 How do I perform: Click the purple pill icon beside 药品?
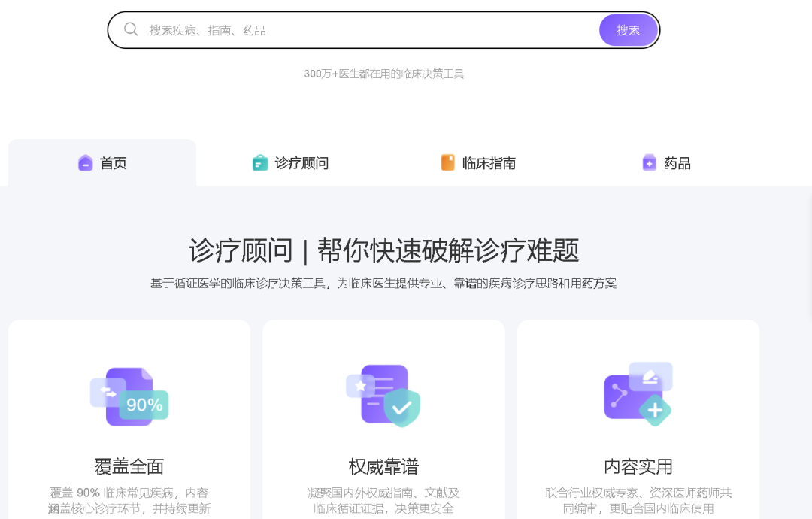pos(649,162)
